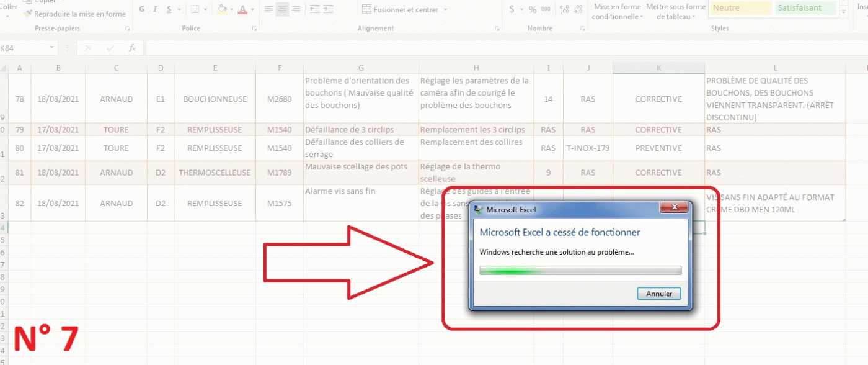Click the increase decimal icon

tap(564, 9)
